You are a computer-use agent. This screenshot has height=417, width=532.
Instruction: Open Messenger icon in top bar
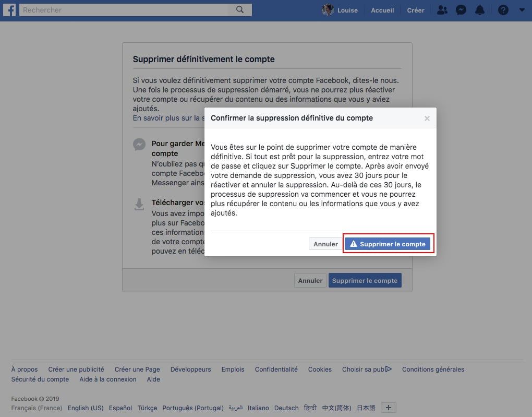pyautogui.click(x=461, y=10)
